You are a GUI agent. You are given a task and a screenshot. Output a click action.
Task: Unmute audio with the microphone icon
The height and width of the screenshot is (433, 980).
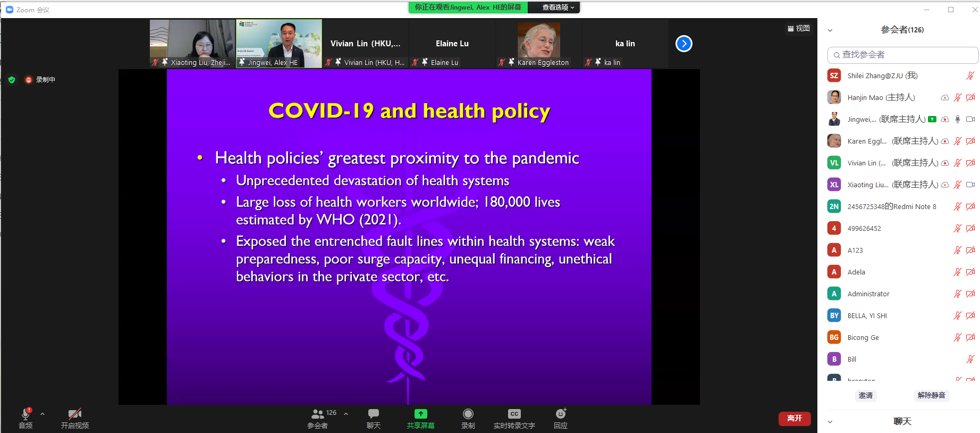pyautogui.click(x=26, y=414)
